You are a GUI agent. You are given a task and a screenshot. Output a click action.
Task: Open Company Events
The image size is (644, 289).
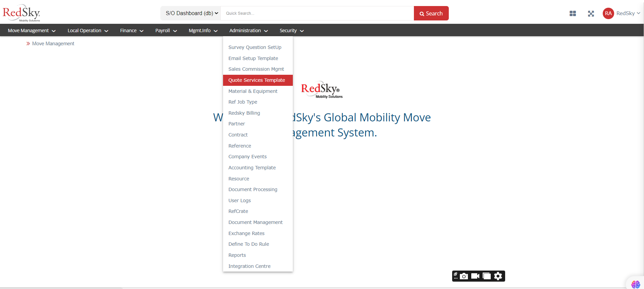(258, 157)
